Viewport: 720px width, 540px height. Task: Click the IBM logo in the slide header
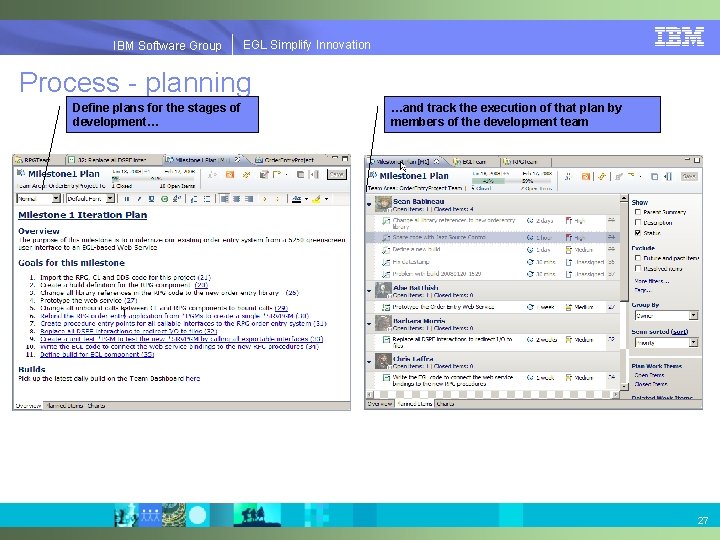pos(679,37)
